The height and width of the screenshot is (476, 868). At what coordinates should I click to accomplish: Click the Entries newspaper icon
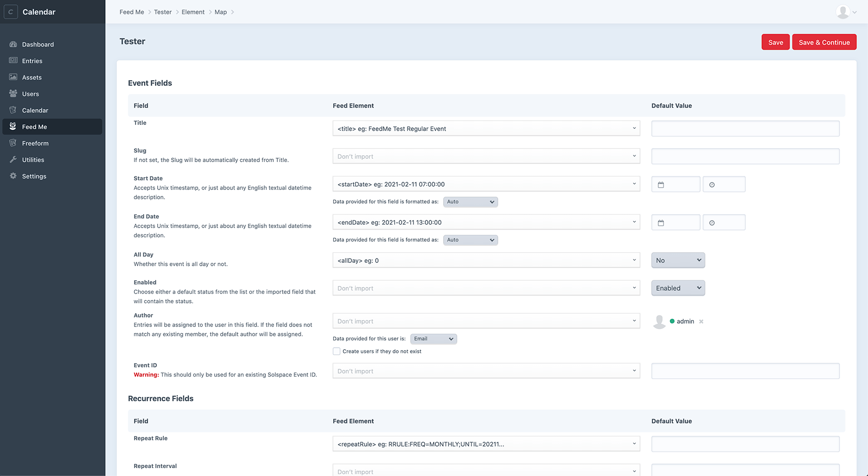point(13,61)
